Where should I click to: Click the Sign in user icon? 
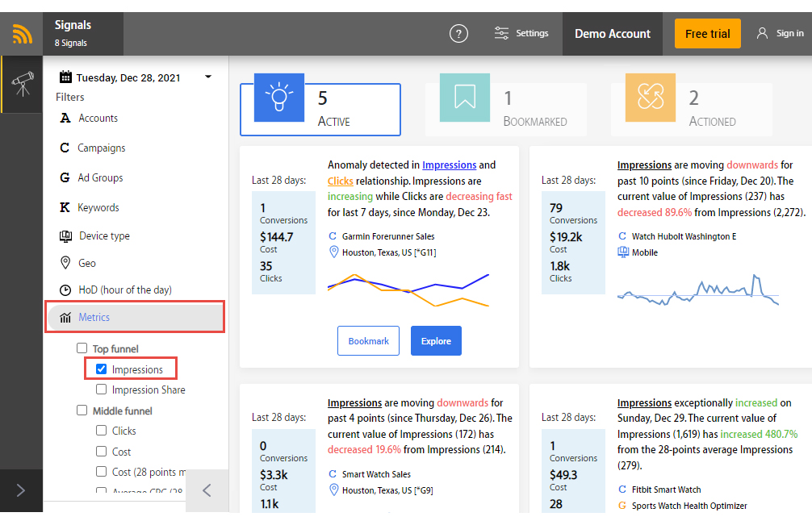(762, 33)
